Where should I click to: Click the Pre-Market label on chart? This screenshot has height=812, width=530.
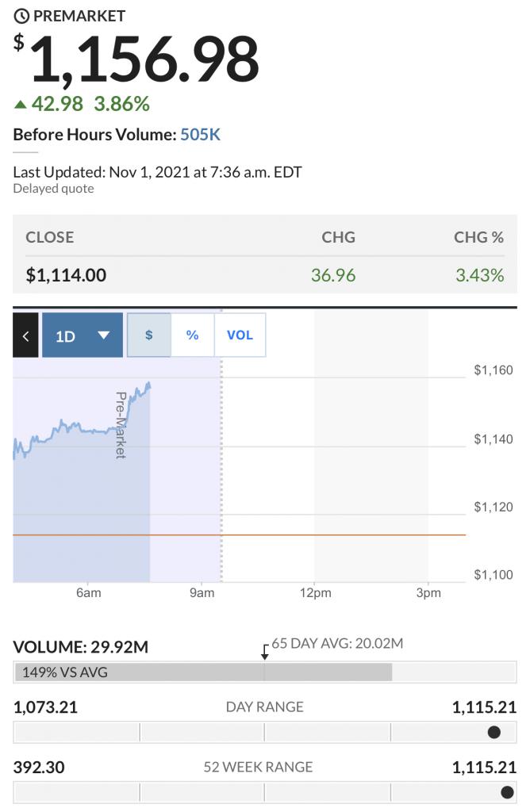(121, 425)
